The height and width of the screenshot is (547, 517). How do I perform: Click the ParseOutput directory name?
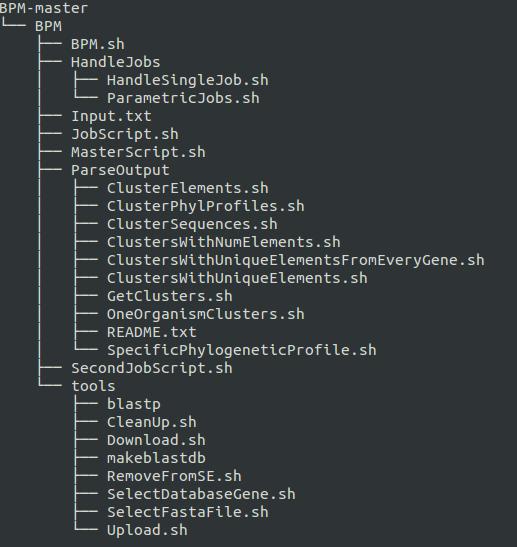(x=120, y=170)
